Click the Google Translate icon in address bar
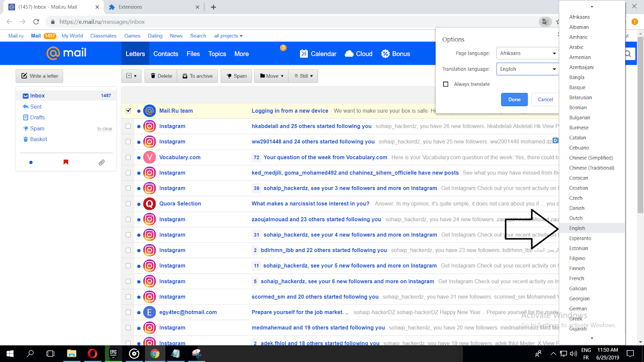 pos(545,22)
